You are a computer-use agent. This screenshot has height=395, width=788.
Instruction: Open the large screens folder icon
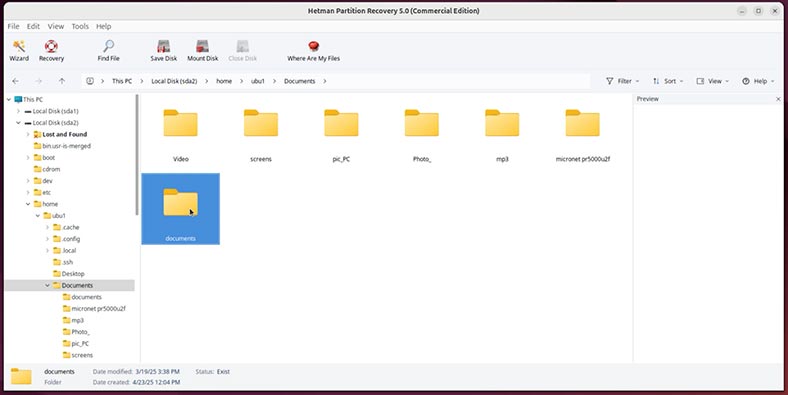pos(261,123)
